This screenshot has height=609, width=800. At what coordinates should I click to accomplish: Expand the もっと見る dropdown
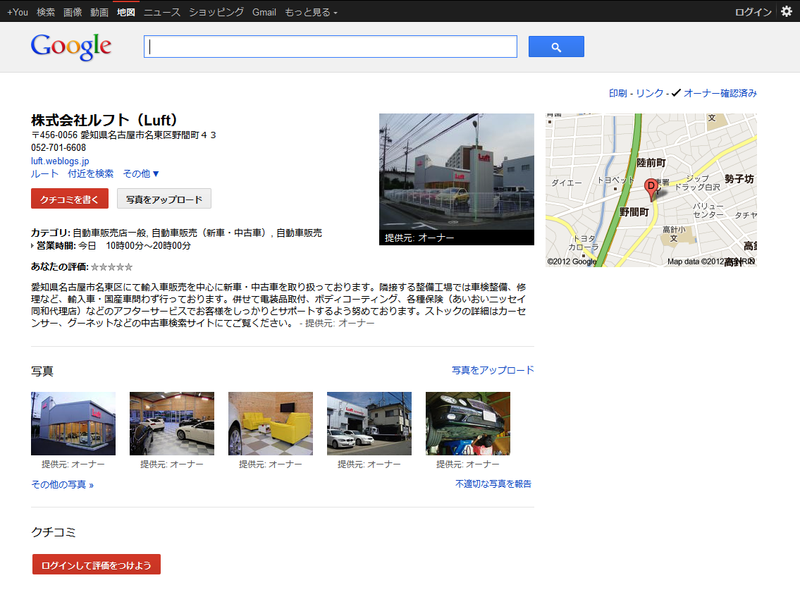point(311,12)
